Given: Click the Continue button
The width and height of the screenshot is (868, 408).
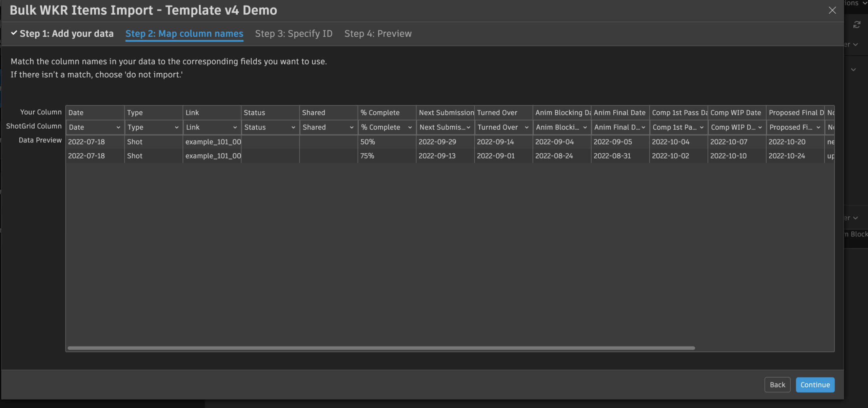Looking at the screenshot, I should click(815, 385).
